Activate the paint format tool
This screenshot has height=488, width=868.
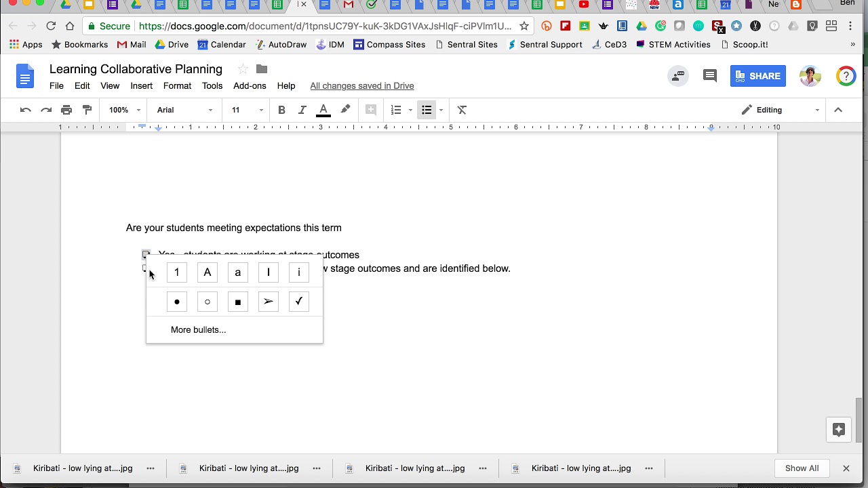(x=87, y=110)
